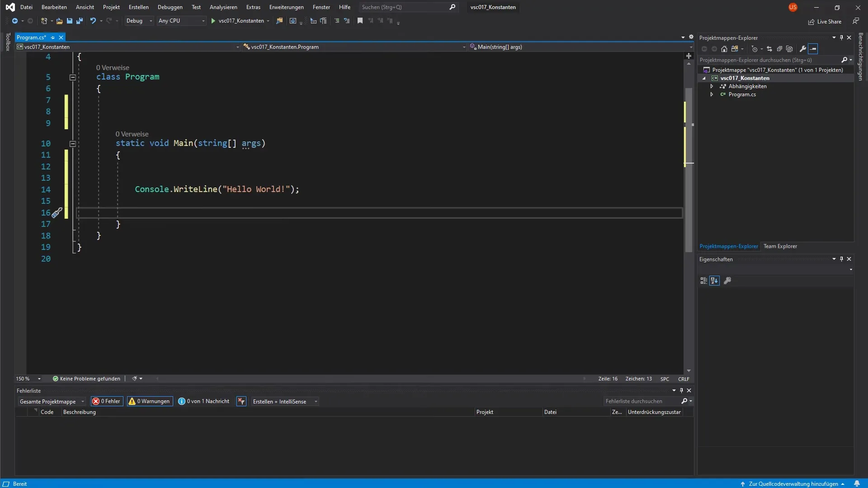Open the Toolbox side tab
This screenshot has height=488, width=868.
click(x=7, y=42)
